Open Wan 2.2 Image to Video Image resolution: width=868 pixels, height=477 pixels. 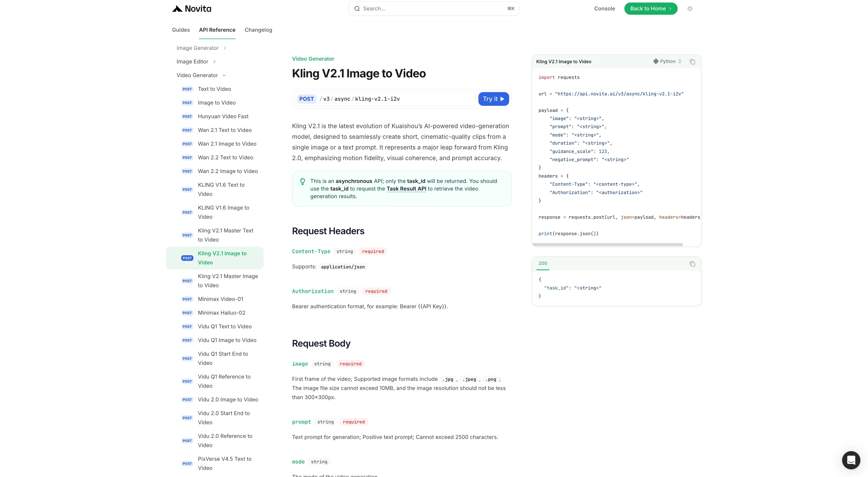[x=214, y=171]
